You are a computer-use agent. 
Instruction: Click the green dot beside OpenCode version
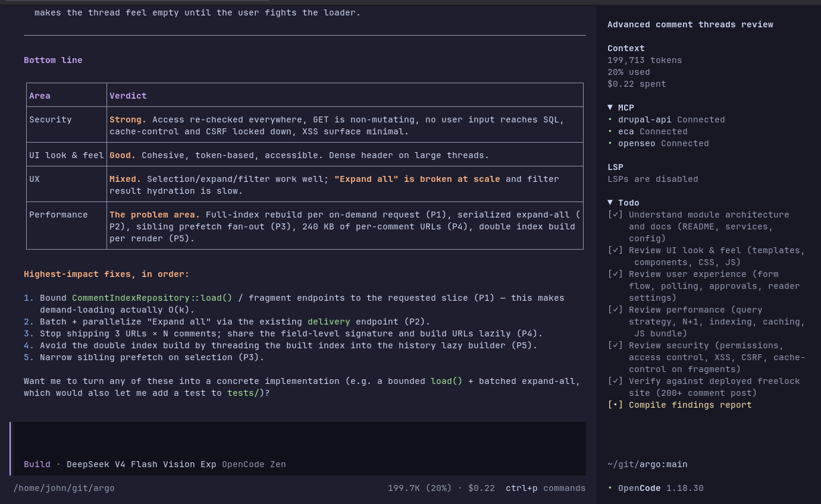610,488
